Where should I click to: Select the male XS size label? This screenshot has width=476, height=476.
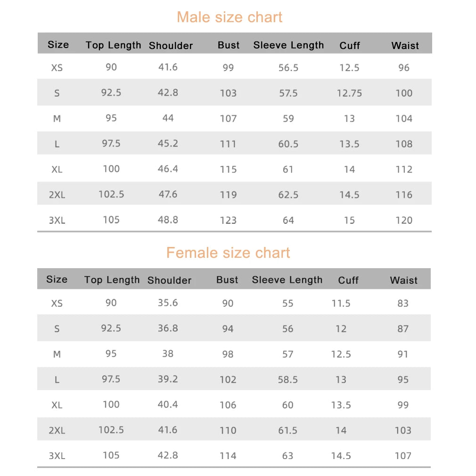[57, 67]
